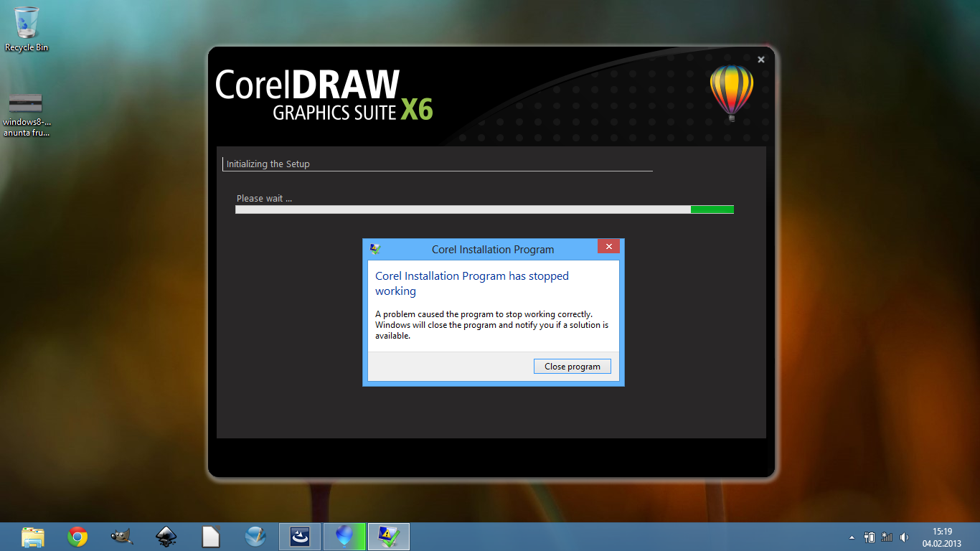Open the network signal tray icon
Image resolution: width=980 pixels, height=551 pixels.
887,537
